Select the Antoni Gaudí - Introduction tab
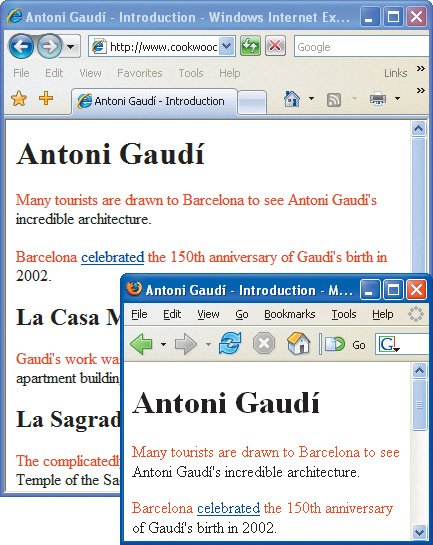Screen dimensions: 433x545 [x=155, y=101]
